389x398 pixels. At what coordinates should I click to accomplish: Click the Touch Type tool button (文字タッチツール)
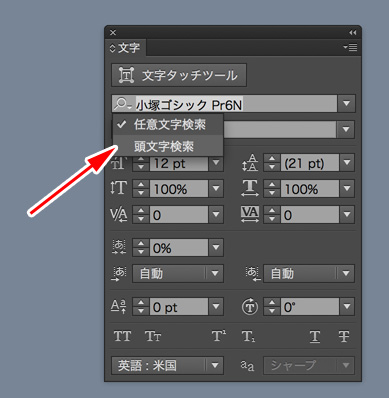tap(179, 75)
